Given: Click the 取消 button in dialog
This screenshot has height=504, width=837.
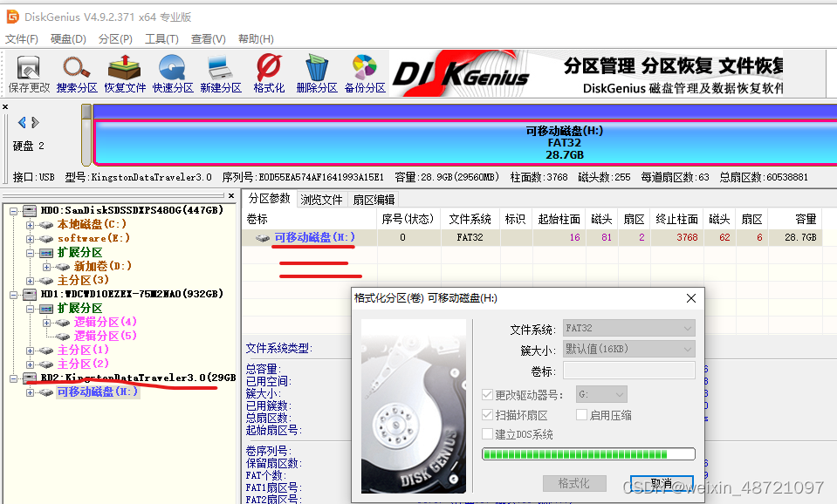Looking at the screenshot, I should (662, 483).
